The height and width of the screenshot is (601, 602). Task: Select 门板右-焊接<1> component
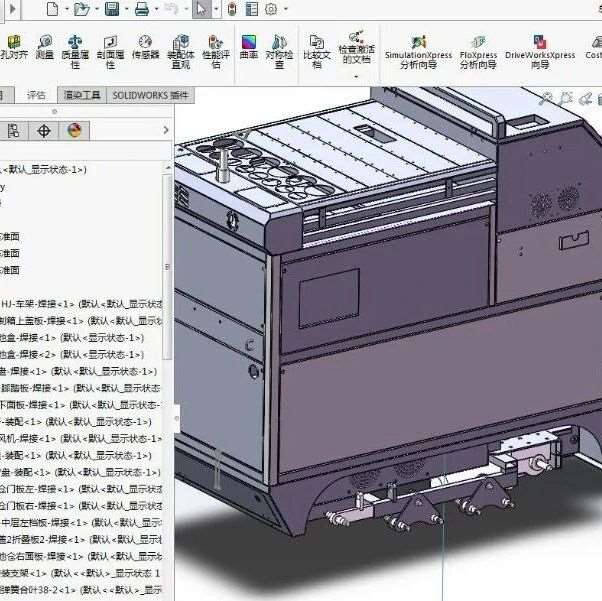click(81, 506)
